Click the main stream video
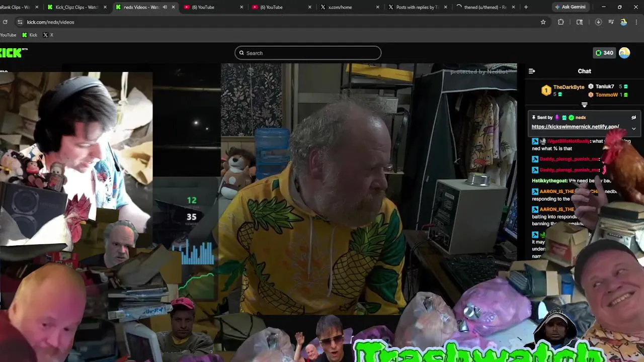The width and height of the screenshot is (644, 362). (x=369, y=189)
